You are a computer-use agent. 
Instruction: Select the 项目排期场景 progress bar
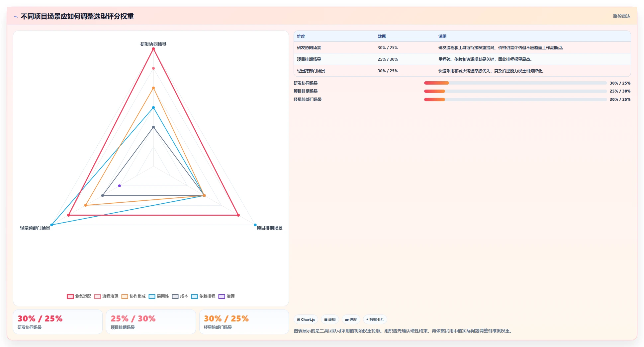pos(515,91)
